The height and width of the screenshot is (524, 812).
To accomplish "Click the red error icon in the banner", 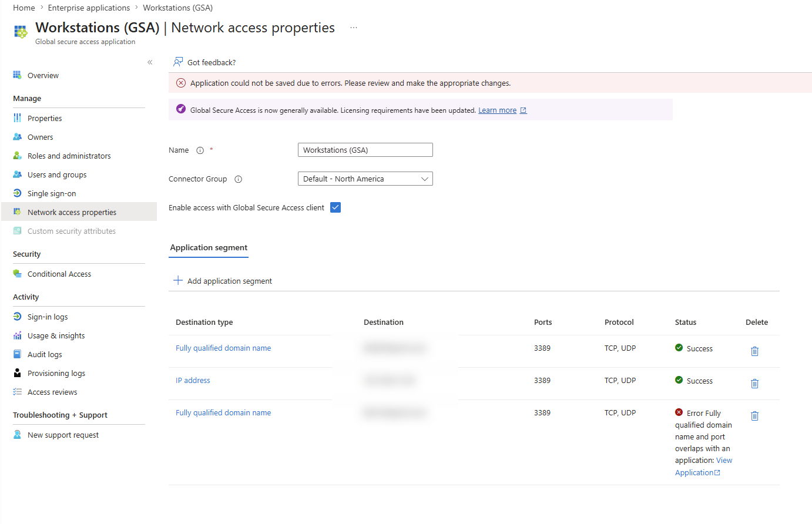I will [x=181, y=83].
